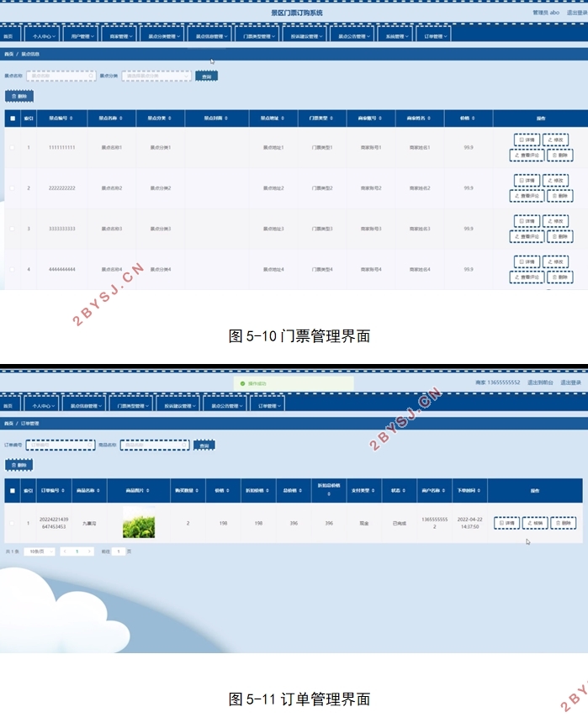Sort by 门票类型 column in ticket table
Image resolution: width=588 pixels, height=728 pixels.
331,119
